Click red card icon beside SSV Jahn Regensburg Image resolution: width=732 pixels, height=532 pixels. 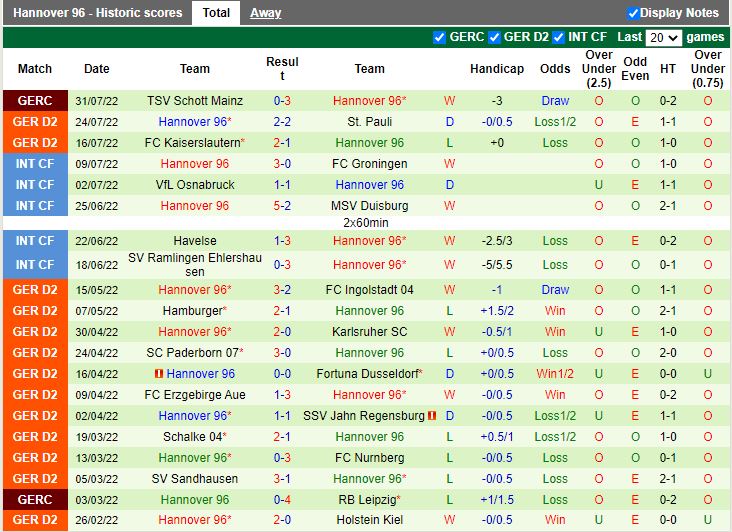(x=432, y=415)
